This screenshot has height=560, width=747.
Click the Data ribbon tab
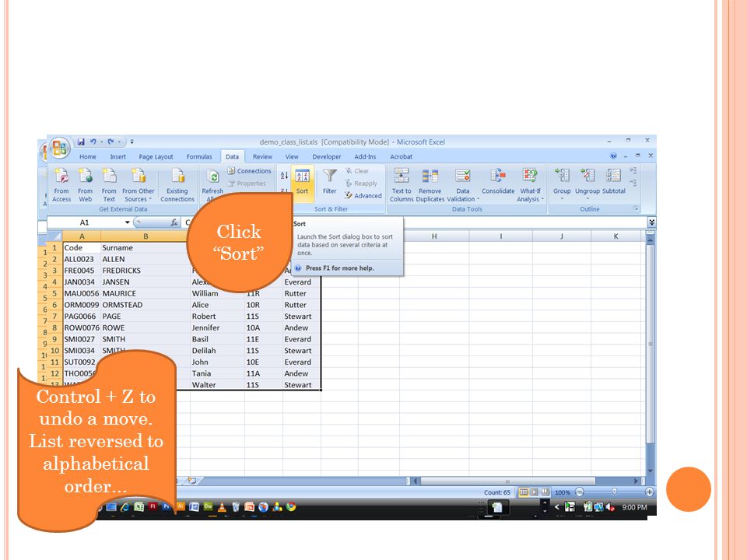pos(233,156)
